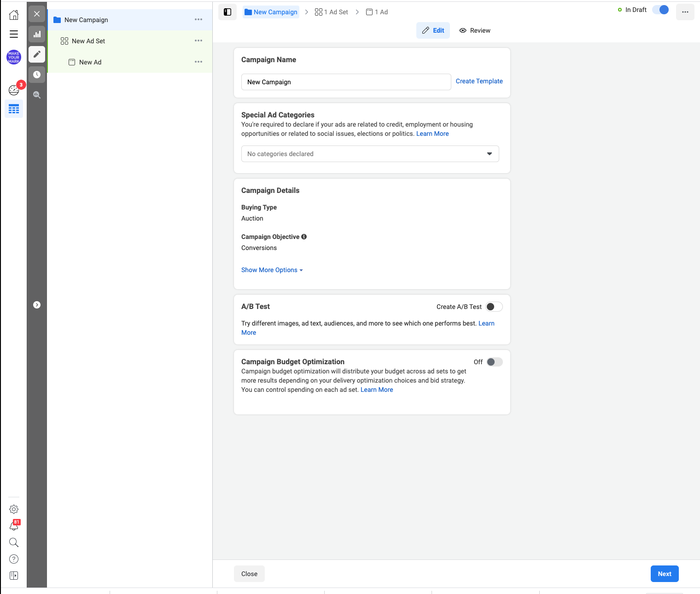Click the Conversions objective text
This screenshot has height=594, width=700.
(259, 248)
